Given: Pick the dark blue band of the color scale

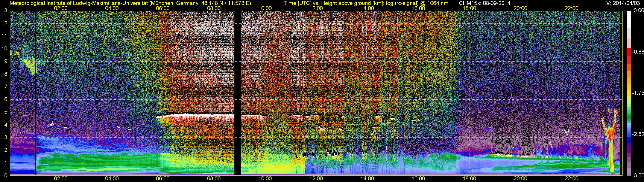Looking at the screenshot, I should coord(629,141).
